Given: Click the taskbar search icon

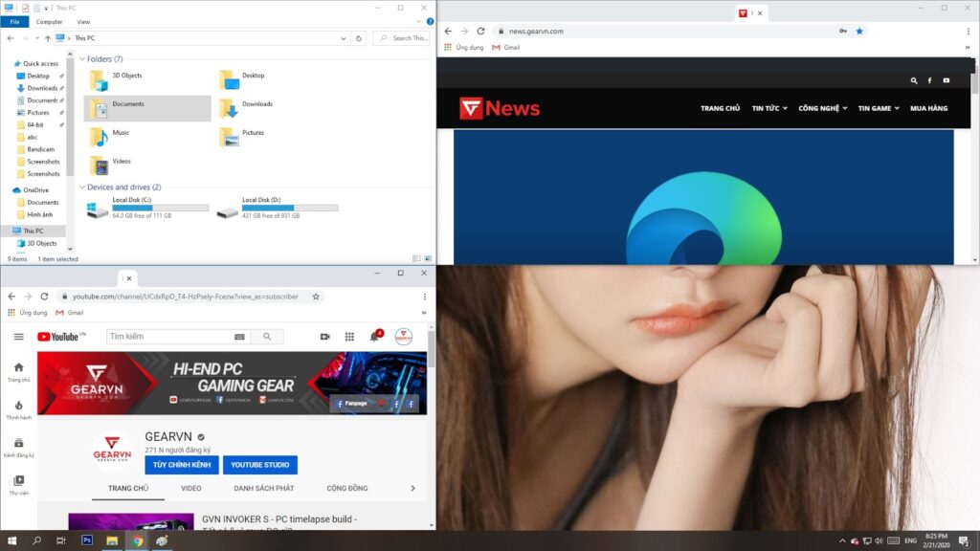Looking at the screenshot, I should (x=37, y=540).
